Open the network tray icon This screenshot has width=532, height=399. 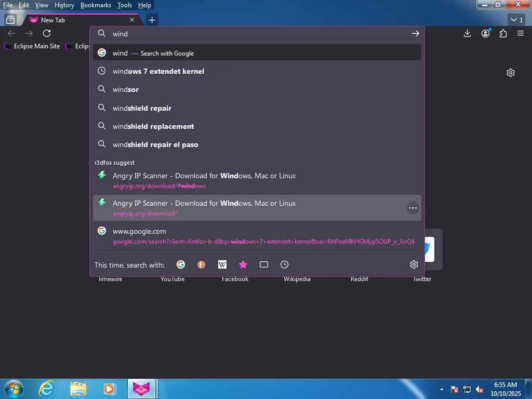467,389
